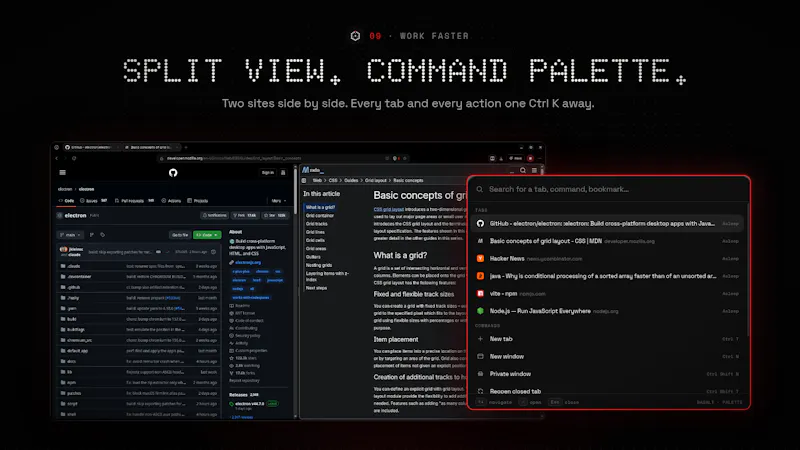Click the tags icon next to main branch
800x450 pixels.
click(x=103, y=235)
